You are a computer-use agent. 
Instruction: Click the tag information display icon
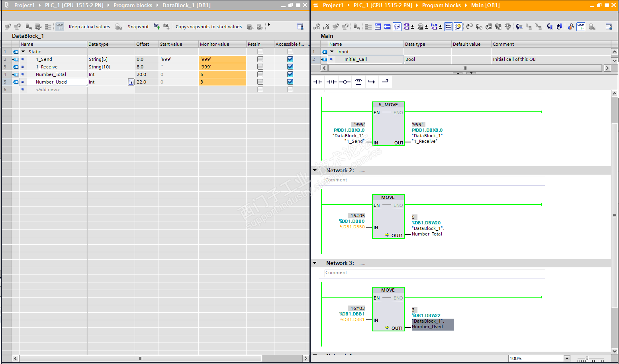420,27
